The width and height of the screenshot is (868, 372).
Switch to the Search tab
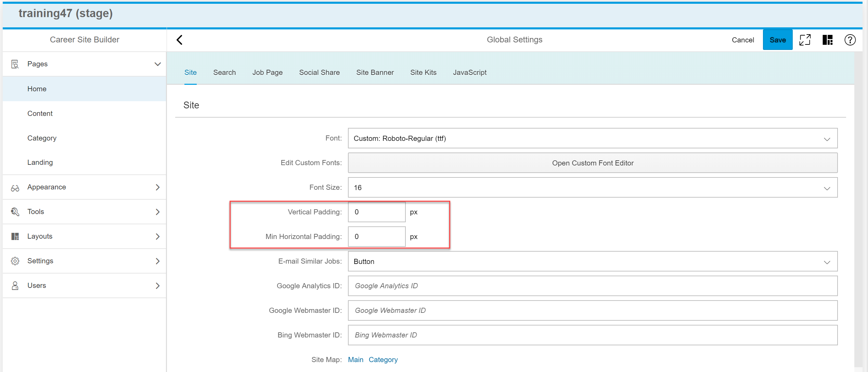pyautogui.click(x=224, y=72)
